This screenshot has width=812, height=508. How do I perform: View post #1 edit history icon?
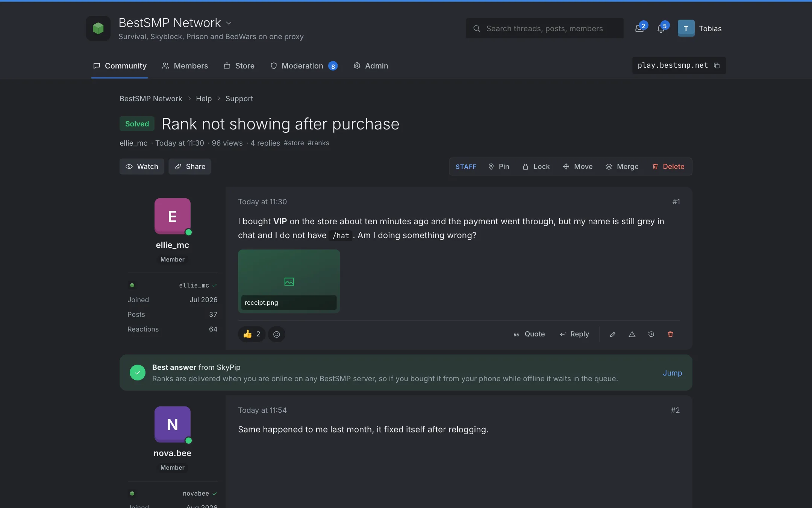click(x=651, y=334)
